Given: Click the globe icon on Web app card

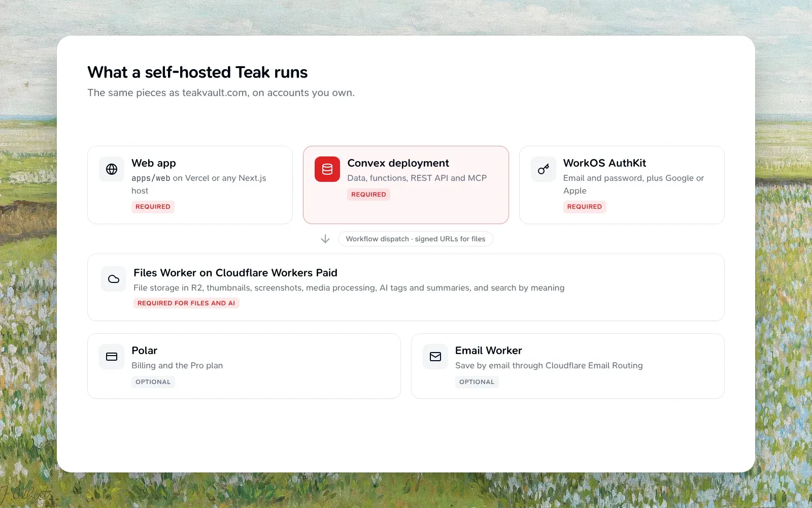Looking at the screenshot, I should click(112, 169).
